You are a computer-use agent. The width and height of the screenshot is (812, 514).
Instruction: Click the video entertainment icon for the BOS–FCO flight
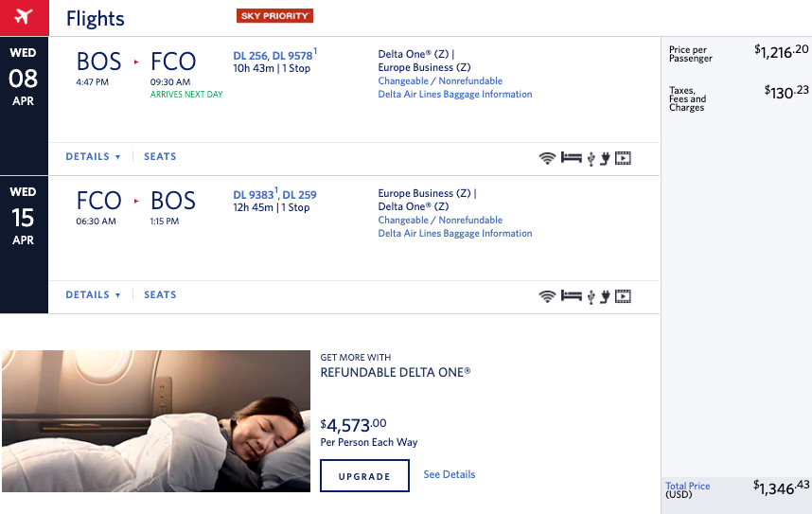pyautogui.click(x=623, y=158)
